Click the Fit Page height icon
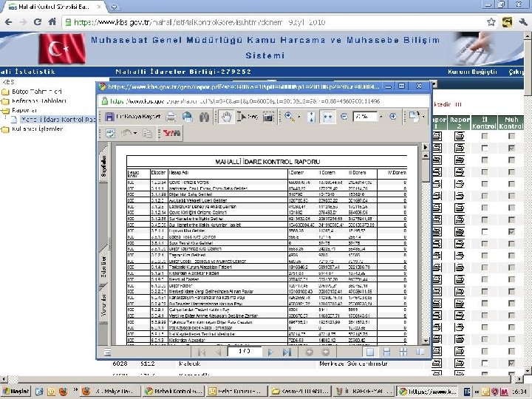 pyautogui.click(x=311, y=117)
